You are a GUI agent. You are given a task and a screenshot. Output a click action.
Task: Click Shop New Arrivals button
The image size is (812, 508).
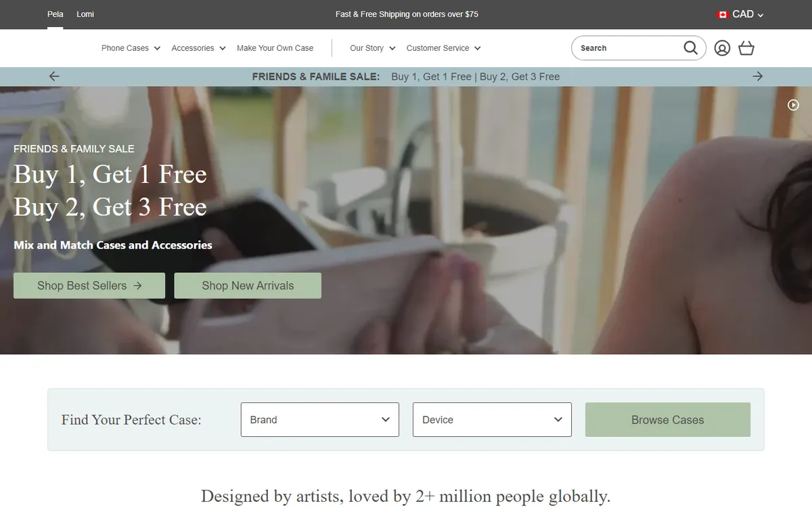point(248,285)
